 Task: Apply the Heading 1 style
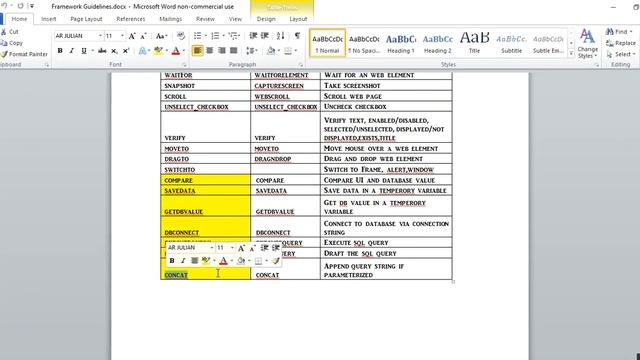[400, 43]
